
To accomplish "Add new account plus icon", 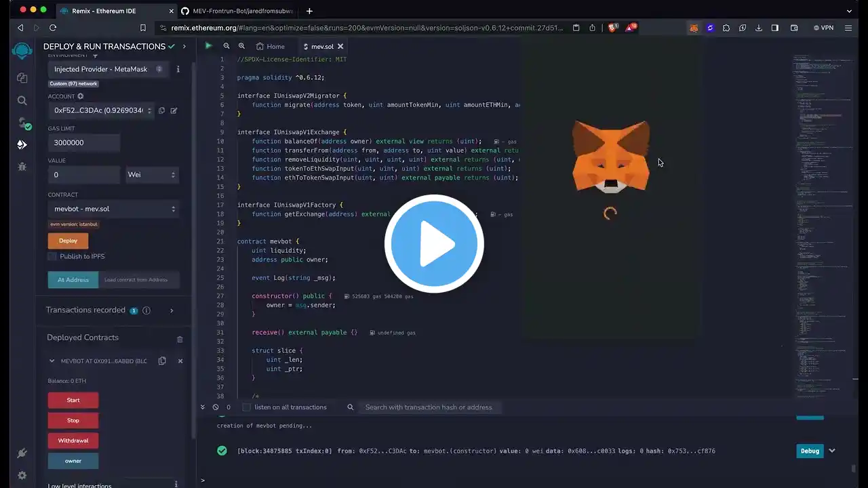I will [x=80, y=96].
